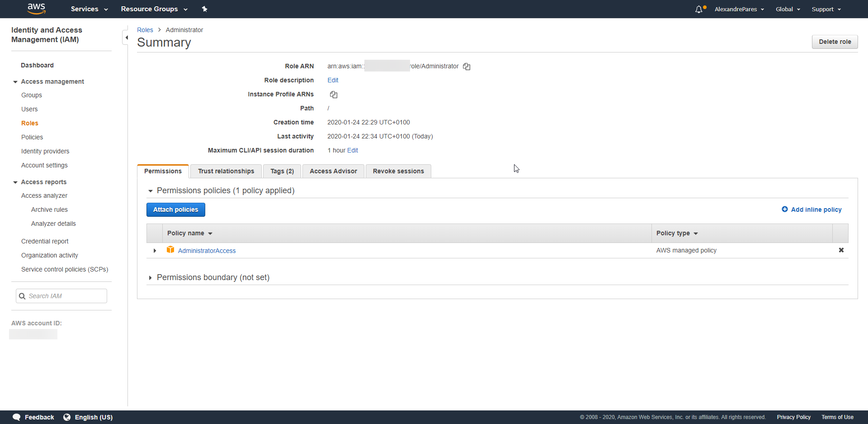The image size is (868, 424).
Task: Open Identity providers page
Action: (45, 151)
